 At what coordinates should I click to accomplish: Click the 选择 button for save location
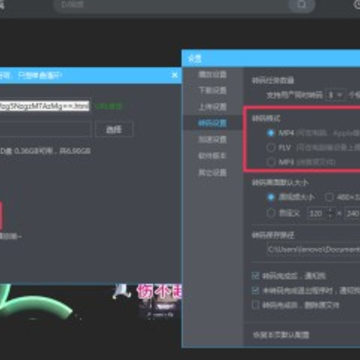[x=114, y=130]
